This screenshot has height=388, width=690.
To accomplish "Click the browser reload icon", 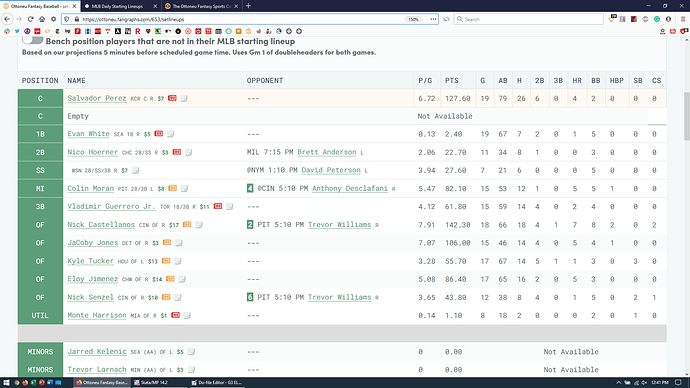I will [x=30, y=19].
